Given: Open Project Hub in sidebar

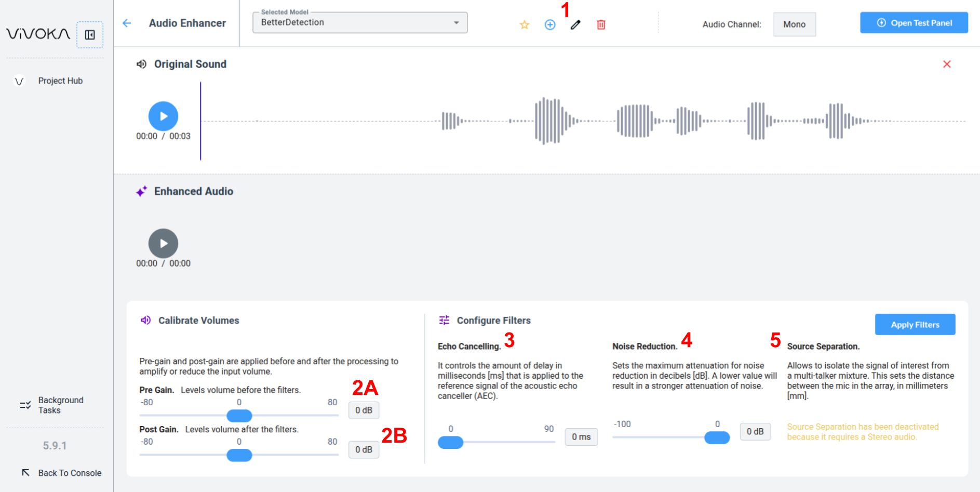Looking at the screenshot, I should [60, 81].
